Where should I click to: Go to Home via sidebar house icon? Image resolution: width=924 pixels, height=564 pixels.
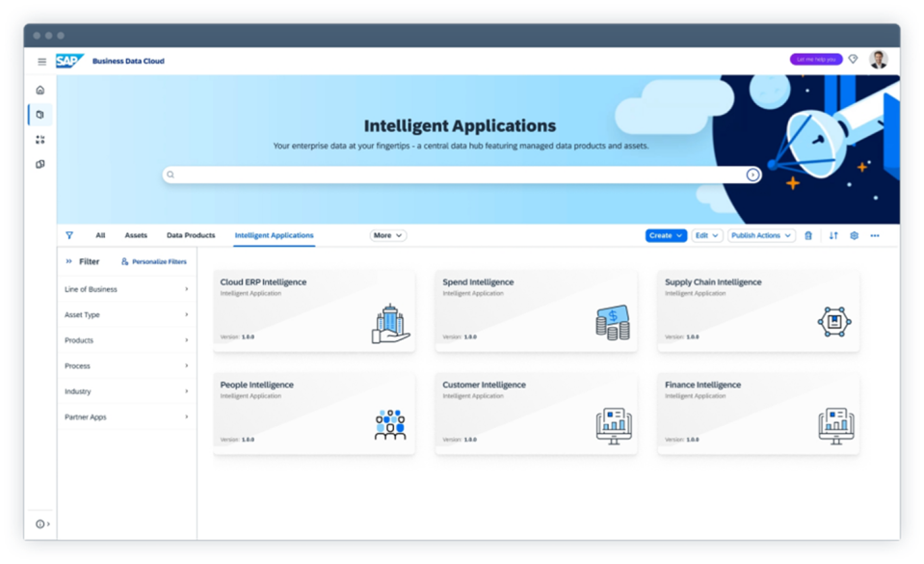click(40, 91)
